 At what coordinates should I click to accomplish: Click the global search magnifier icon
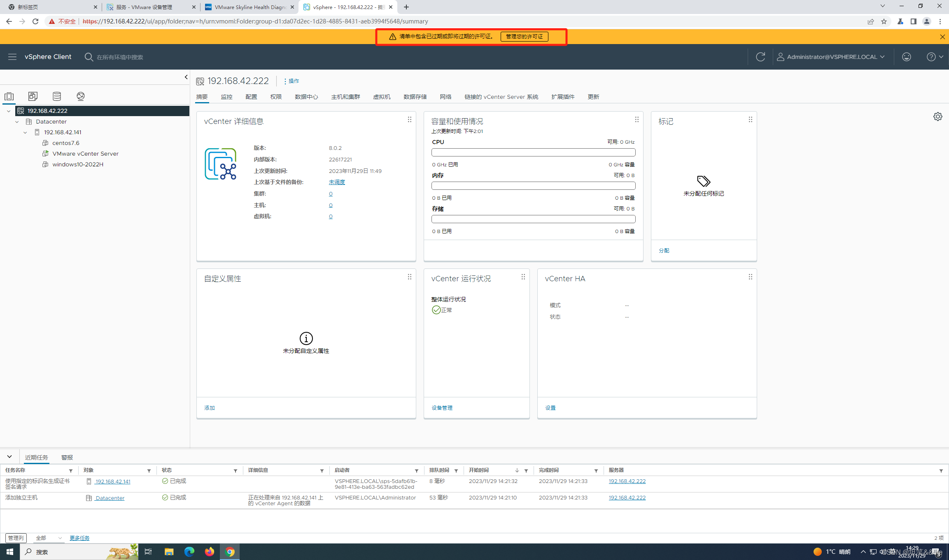point(89,57)
